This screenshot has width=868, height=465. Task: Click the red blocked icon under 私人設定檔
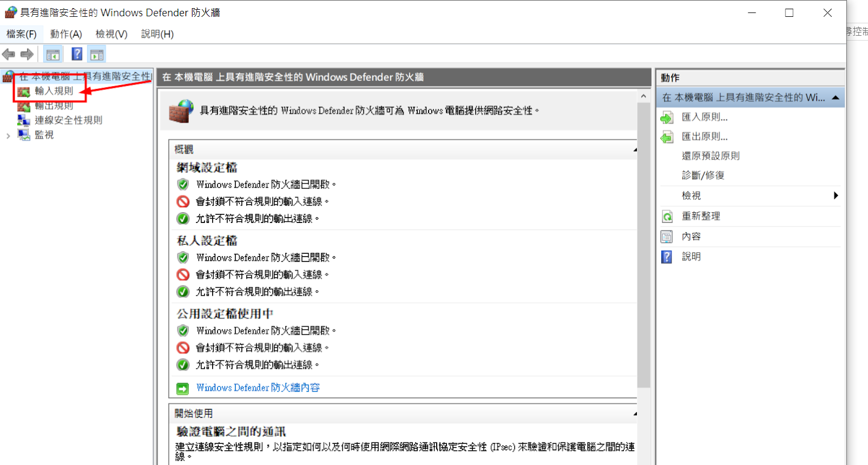pos(183,275)
